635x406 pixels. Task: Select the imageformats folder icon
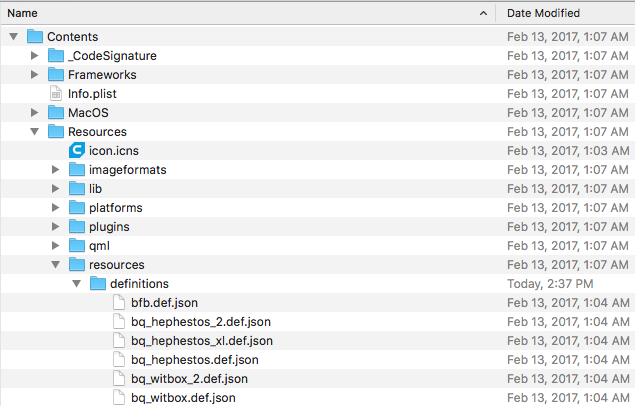point(77,170)
